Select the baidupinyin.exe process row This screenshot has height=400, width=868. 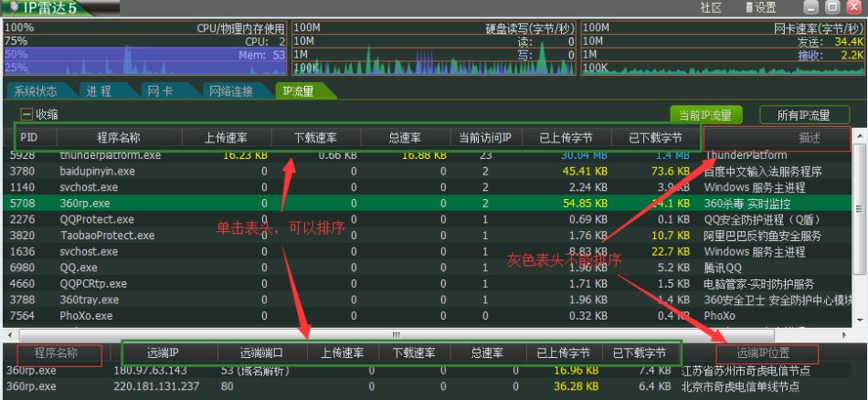click(x=427, y=172)
